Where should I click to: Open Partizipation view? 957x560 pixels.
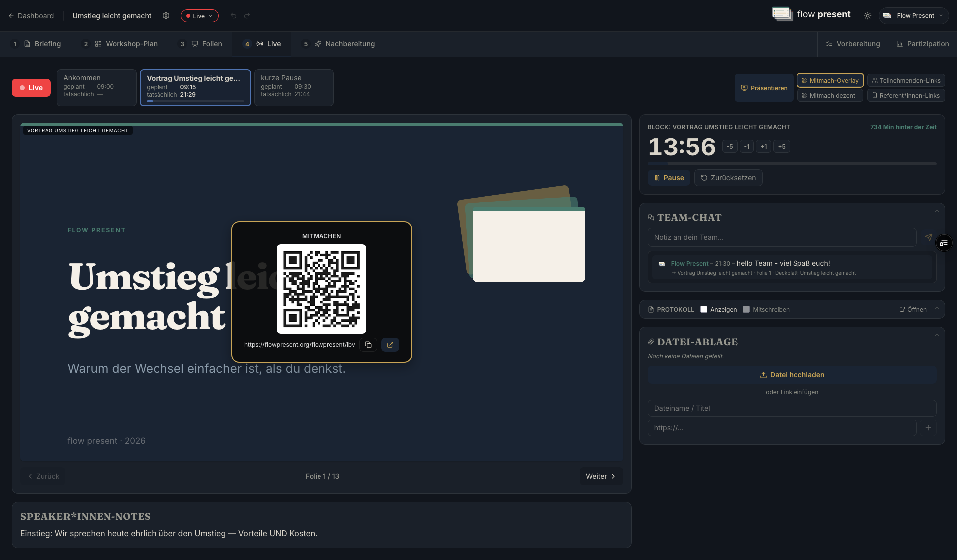coord(922,44)
